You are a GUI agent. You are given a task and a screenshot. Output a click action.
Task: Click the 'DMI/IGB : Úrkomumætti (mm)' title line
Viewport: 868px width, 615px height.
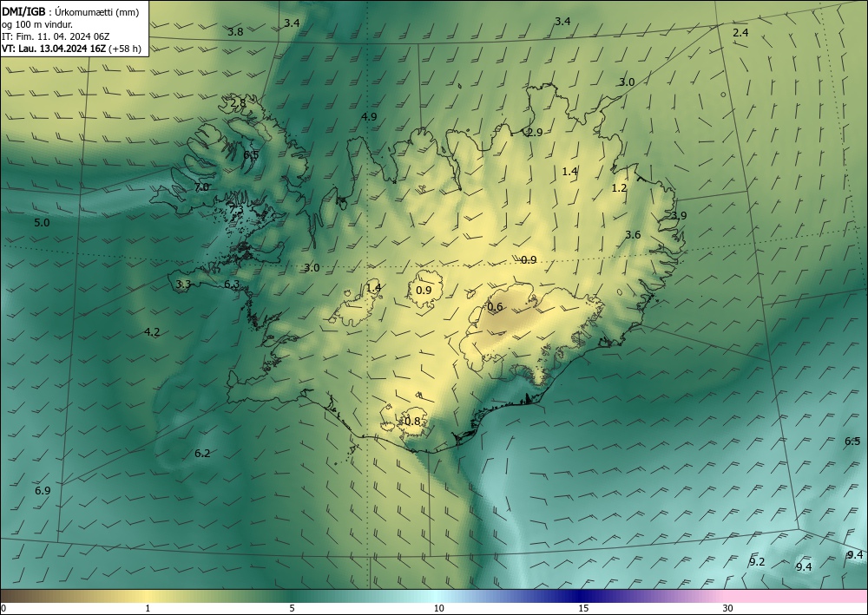click(x=70, y=12)
